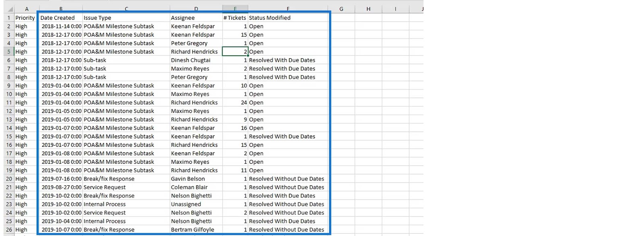Select column I header
Screen dimensions: 644x236
[x=395, y=9]
